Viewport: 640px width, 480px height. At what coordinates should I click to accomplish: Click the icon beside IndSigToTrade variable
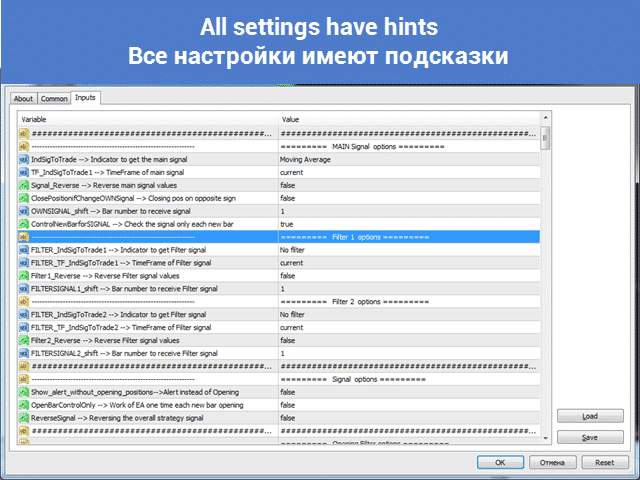point(24,159)
